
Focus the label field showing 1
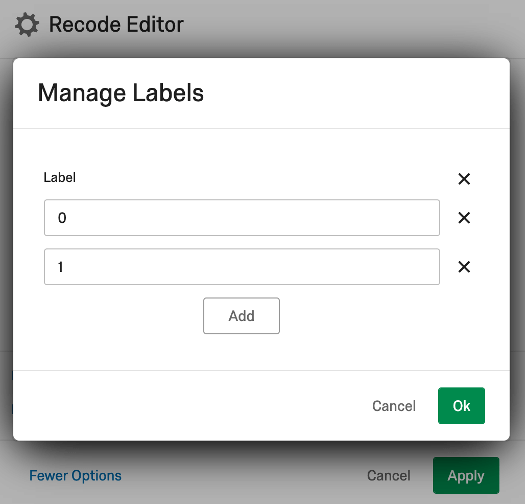pos(242,267)
